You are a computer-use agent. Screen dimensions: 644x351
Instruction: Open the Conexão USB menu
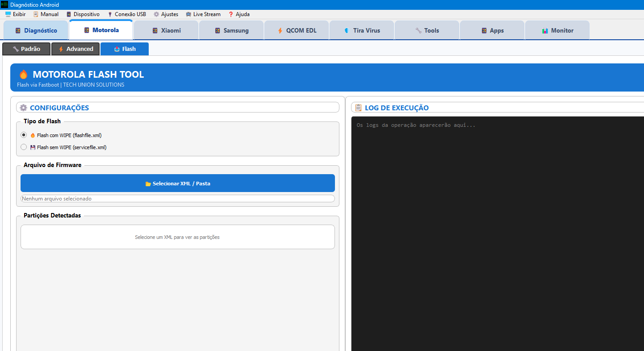point(127,14)
